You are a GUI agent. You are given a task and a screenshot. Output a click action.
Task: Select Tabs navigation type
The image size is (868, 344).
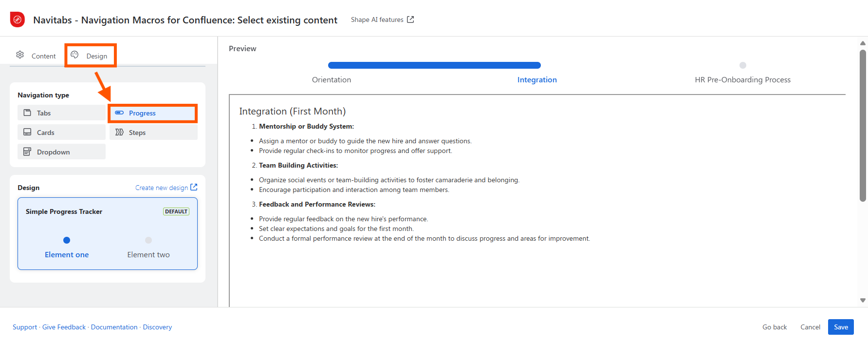(x=61, y=113)
